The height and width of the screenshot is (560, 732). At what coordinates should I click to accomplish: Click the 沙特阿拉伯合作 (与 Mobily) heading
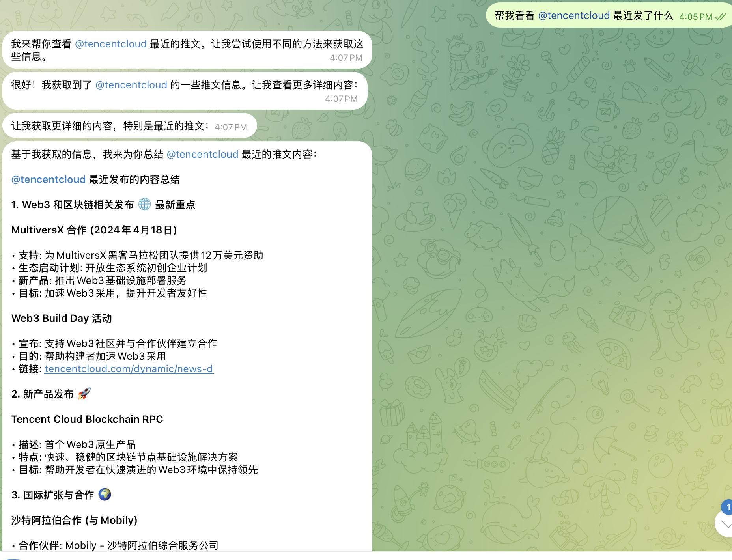point(74,520)
